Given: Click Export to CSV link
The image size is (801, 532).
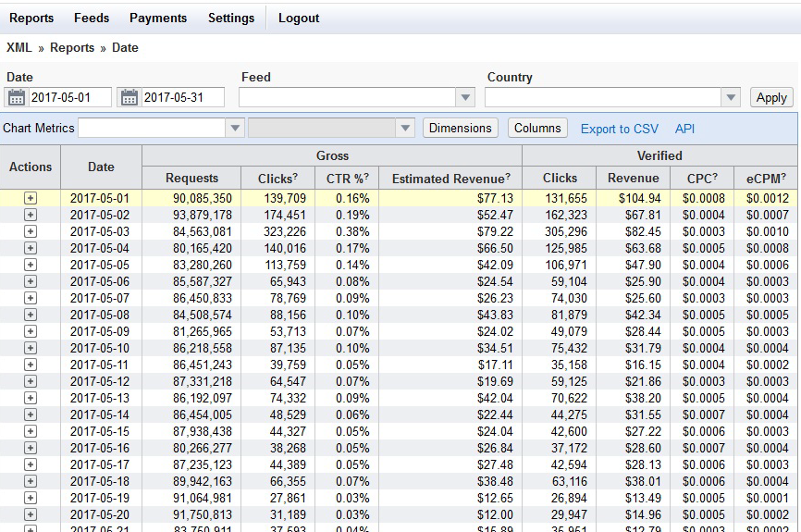Looking at the screenshot, I should (620, 129).
